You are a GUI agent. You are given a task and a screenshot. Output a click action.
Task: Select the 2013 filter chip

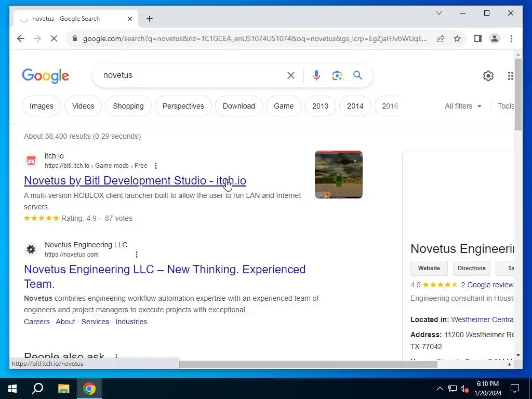(x=320, y=106)
